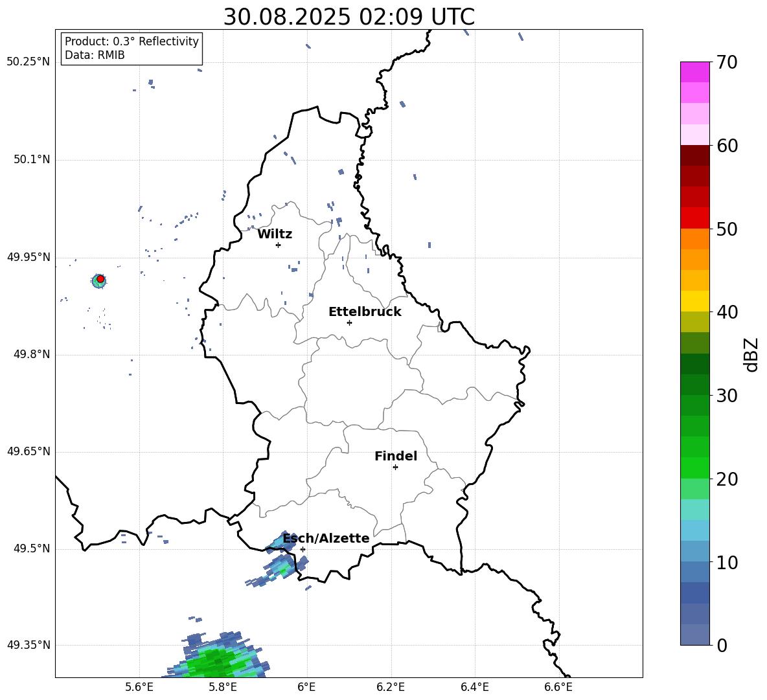Click the 6.2°E longitude label
The height and width of the screenshot is (700, 767).
pos(391,687)
